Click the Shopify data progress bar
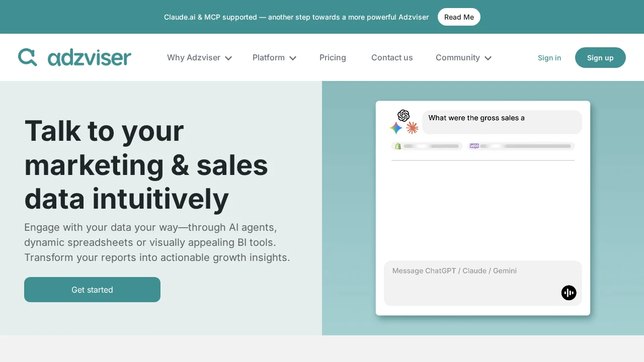The height and width of the screenshot is (362, 644). coord(430,146)
